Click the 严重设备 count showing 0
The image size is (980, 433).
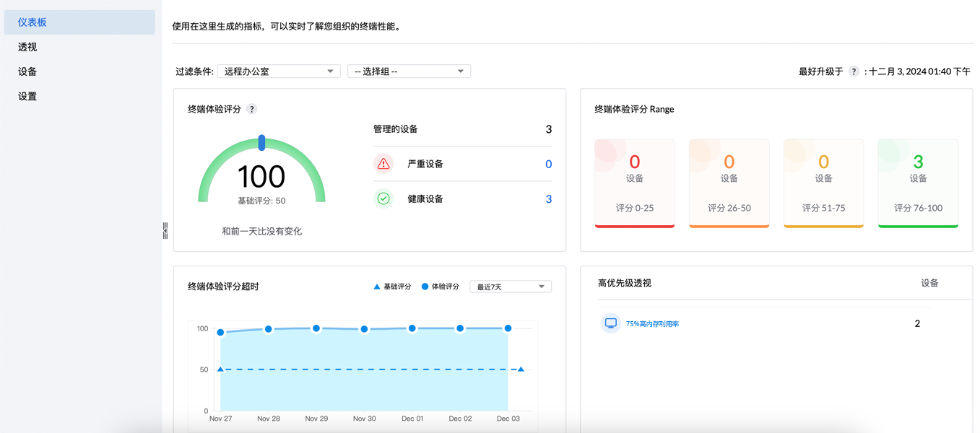(548, 164)
